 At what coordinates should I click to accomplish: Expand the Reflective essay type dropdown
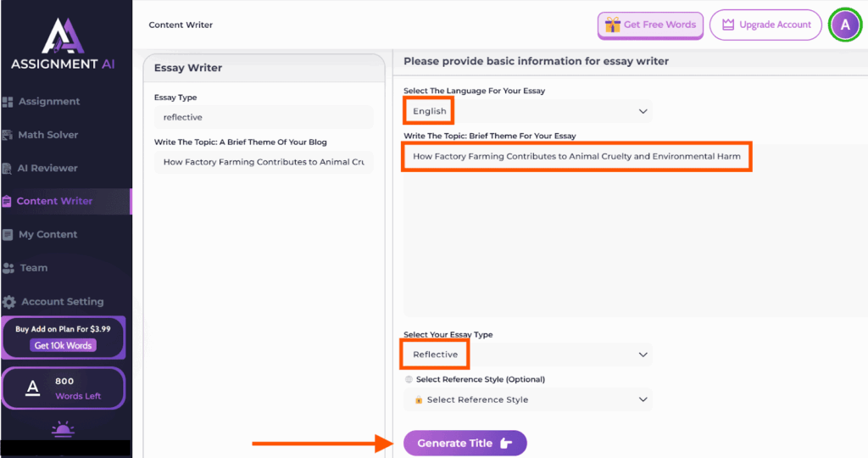(528, 355)
